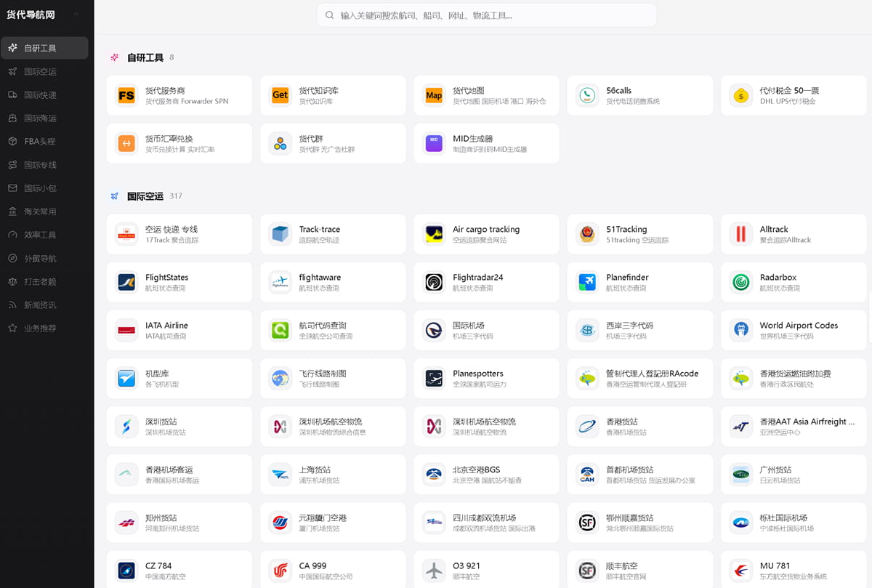Open the 香港机场客运 card
The width and height of the screenshot is (872, 588).
click(x=179, y=475)
